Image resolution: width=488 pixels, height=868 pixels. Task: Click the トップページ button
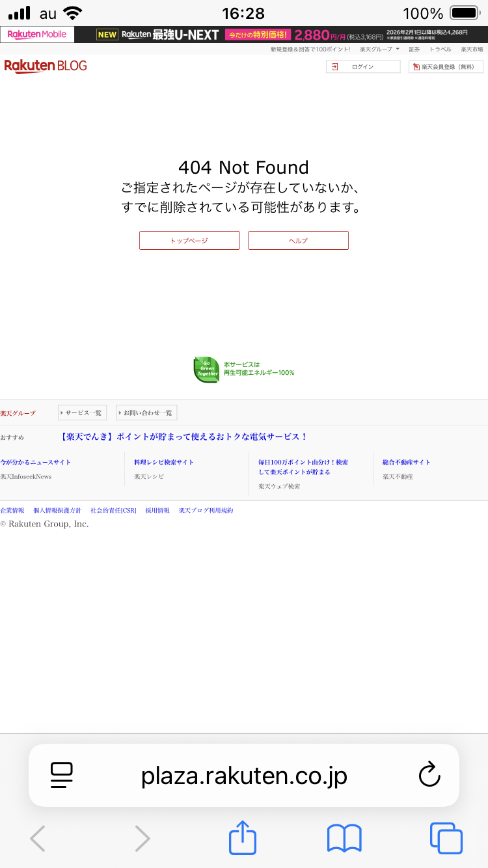[x=189, y=240]
